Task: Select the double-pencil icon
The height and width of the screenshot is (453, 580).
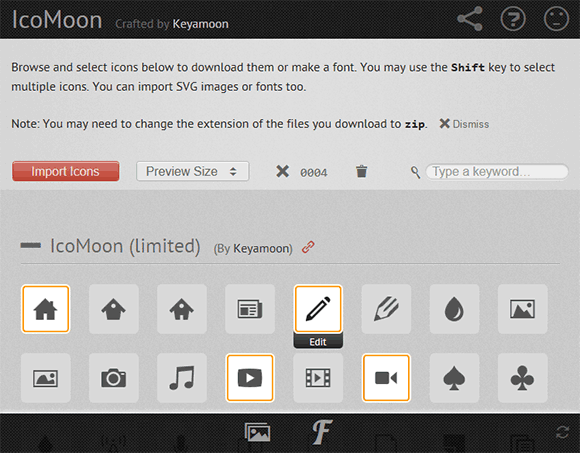Action: (x=386, y=309)
